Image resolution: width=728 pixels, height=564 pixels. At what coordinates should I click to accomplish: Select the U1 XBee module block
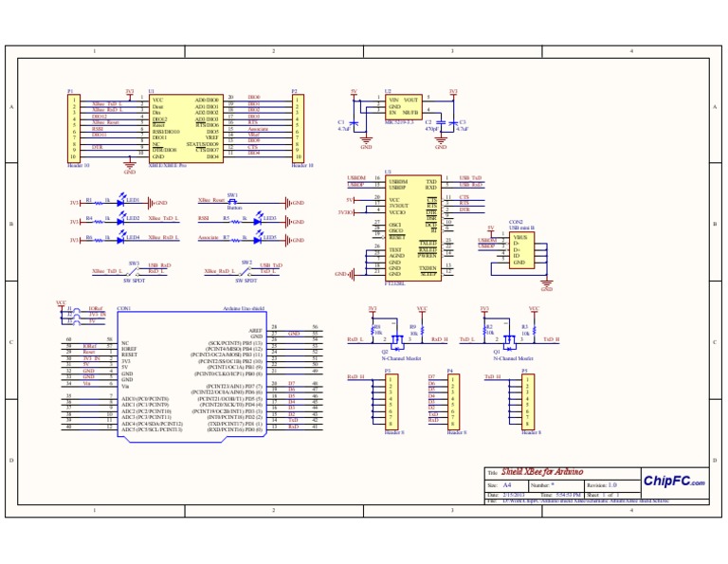click(x=187, y=129)
